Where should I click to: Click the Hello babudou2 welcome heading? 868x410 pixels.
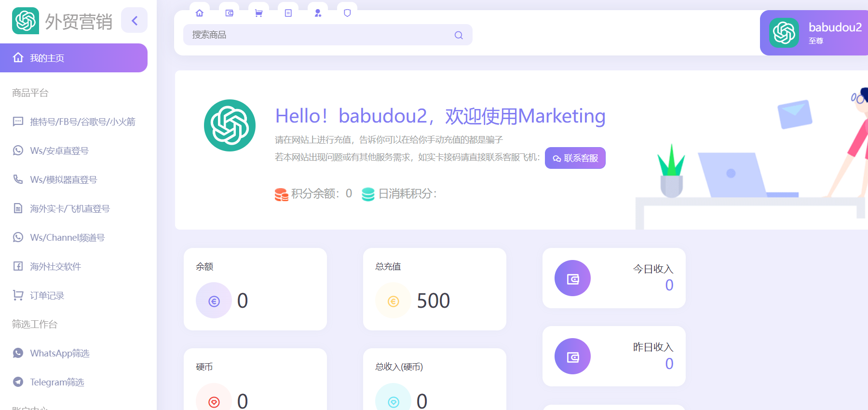point(440,116)
